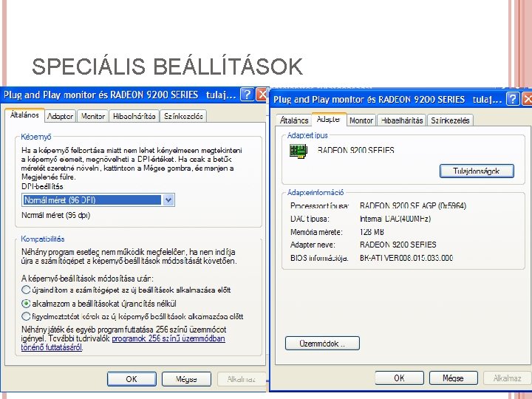This screenshot has height=399, width=532.
Task: Click the Normál méret (96 DPI) combo box
Action: coord(98,200)
